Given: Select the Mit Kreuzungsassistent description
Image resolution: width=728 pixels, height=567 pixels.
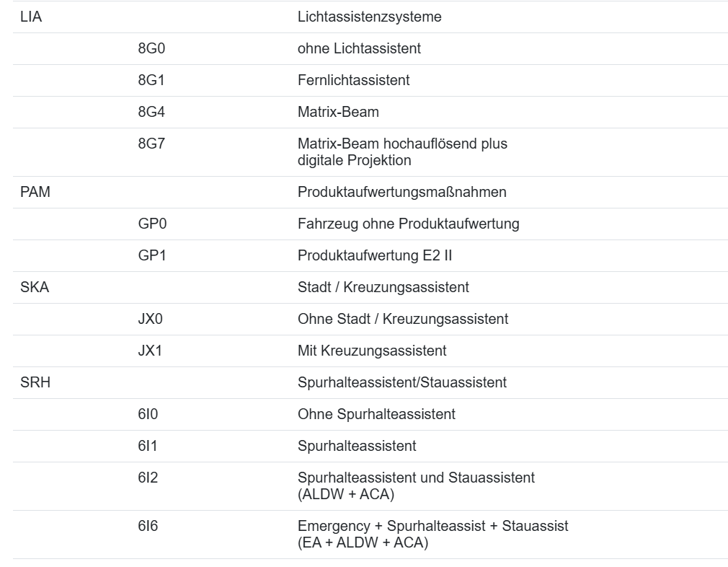Looking at the screenshot, I should coord(371,351).
